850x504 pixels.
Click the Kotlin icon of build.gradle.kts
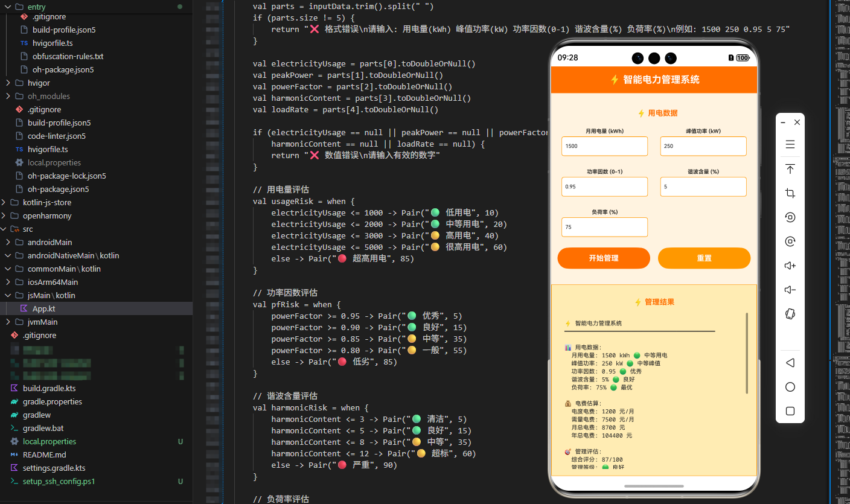pyautogui.click(x=14, y=388)
